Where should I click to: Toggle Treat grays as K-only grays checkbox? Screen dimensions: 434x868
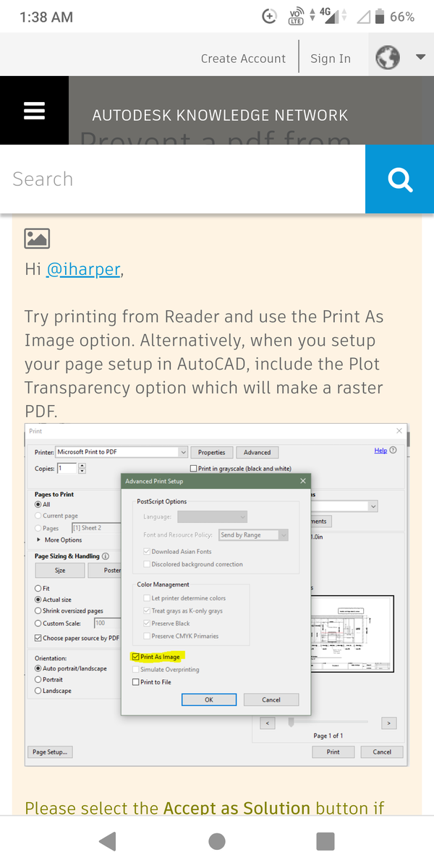(146, 611)
